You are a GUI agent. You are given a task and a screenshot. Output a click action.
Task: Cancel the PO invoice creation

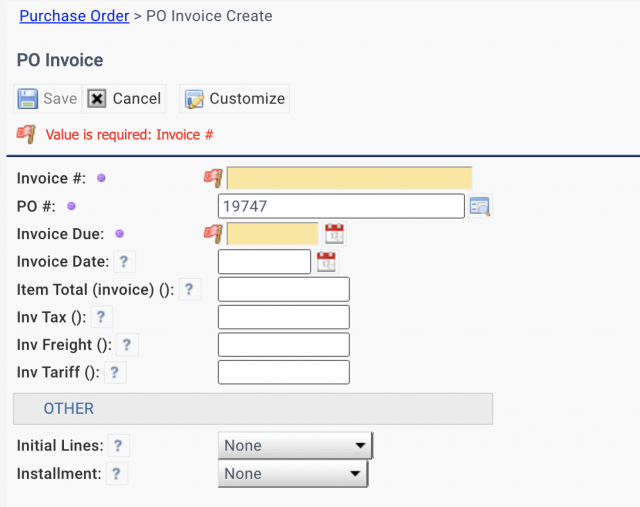coord(125,98)
